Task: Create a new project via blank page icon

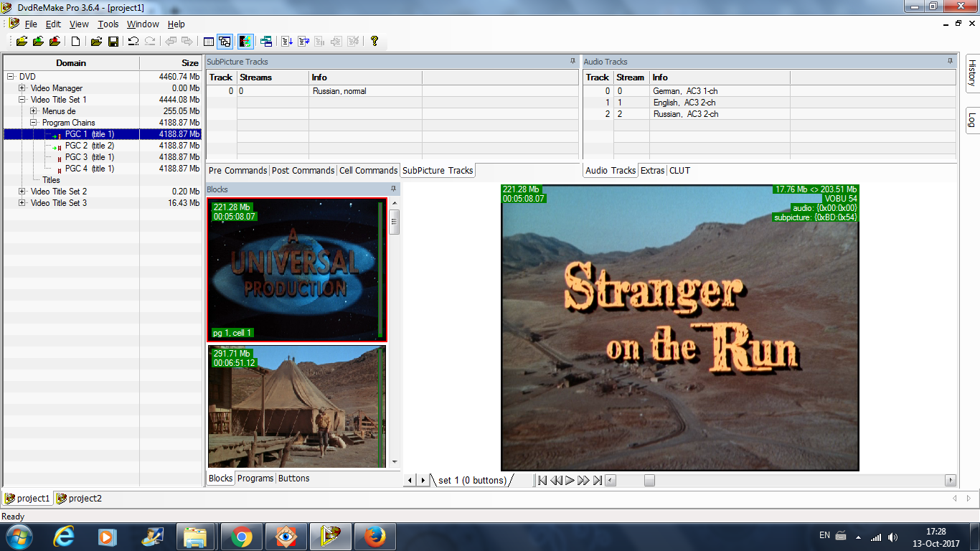Action: click(x=75, y=42)
